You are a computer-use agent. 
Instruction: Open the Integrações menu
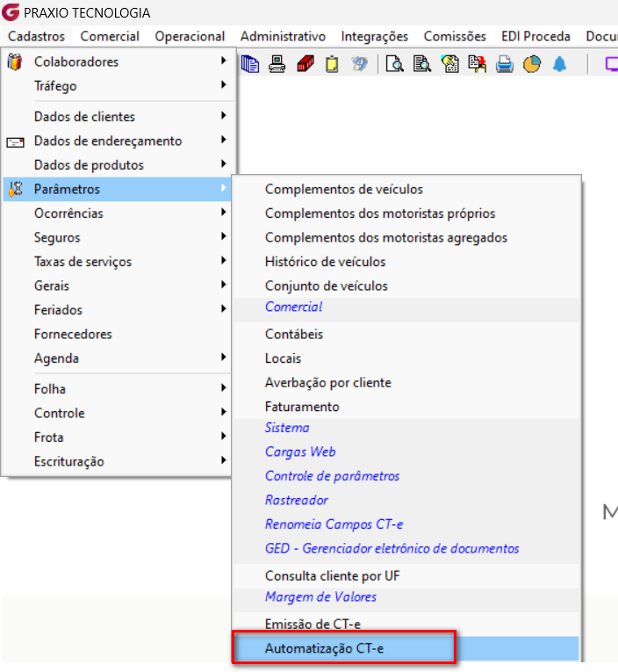coord(374,36)
